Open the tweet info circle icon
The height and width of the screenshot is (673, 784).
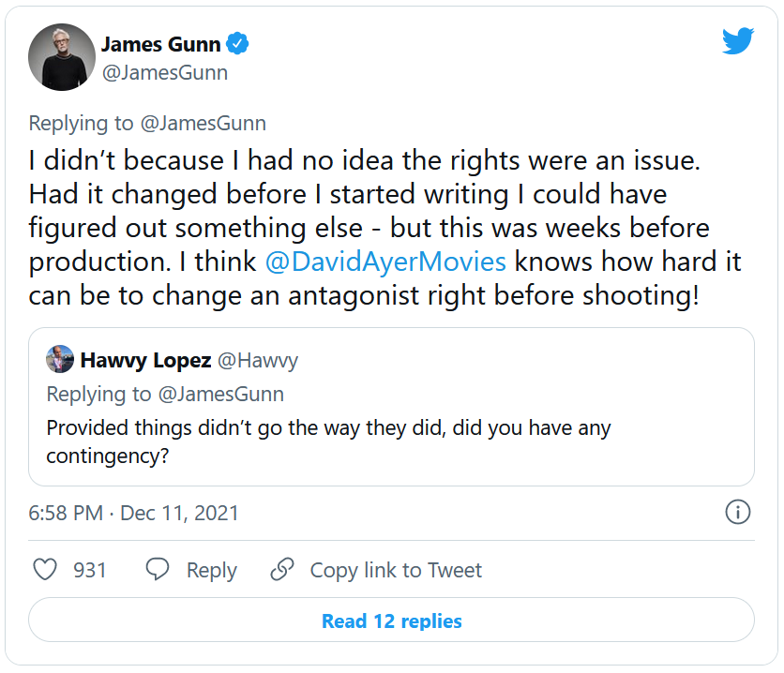(738, 512)
